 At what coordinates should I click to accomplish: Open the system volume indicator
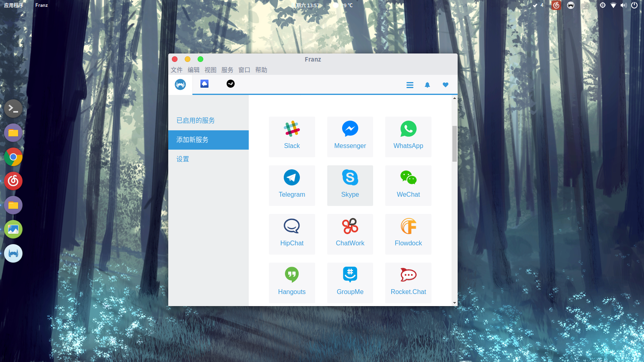(623, 5)
